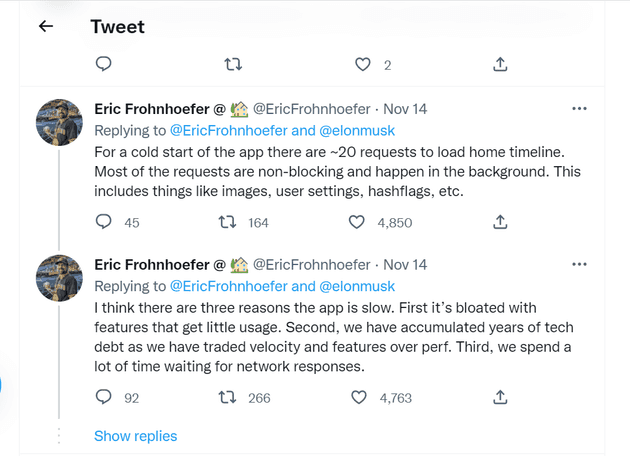The height and width of the screenshot is (456, 630).
Task: Go back using the arrow beside Tweet
Action: [46, 27]
